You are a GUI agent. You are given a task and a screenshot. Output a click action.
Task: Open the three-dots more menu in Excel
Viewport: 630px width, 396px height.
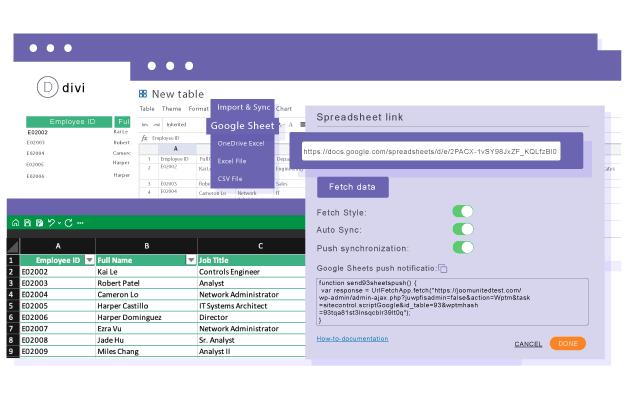[80, 223]
